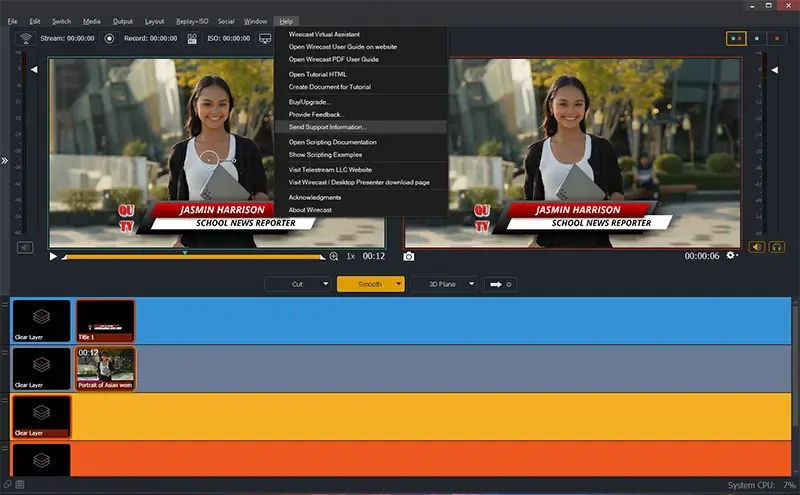Open the File menu
800x495 pixels.
coord(12,21)
